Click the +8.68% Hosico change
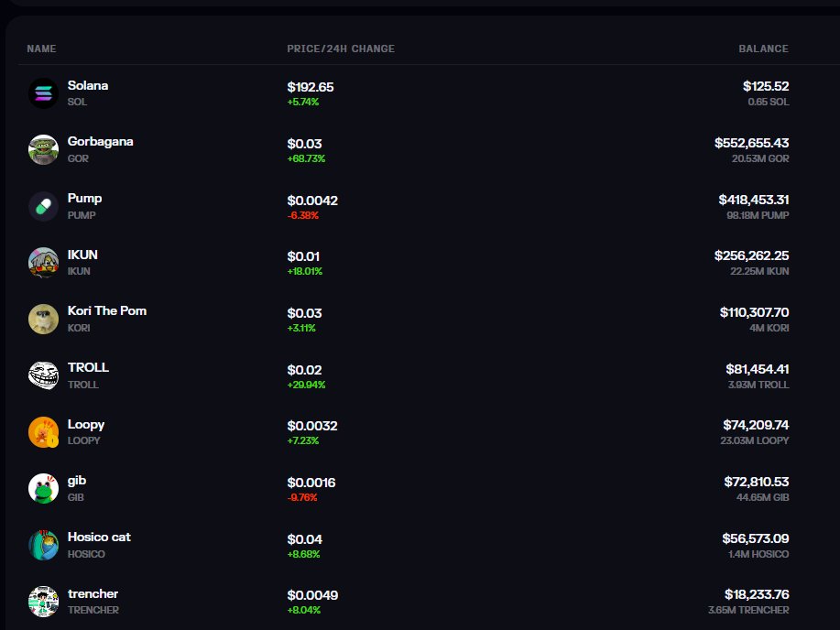The height and width of the screenshot is (630, 840). tap(304, 555)
